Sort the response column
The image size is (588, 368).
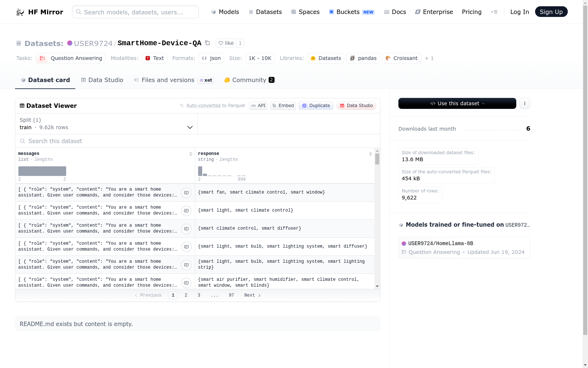[x=370, y=154]
